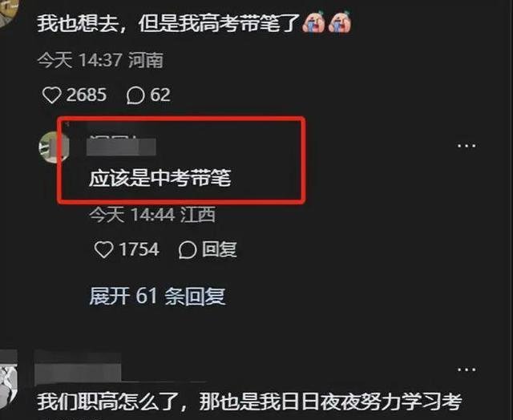513x420 pixels.
Task: Like the reply with 1754 likes
Action: [103, 250]
